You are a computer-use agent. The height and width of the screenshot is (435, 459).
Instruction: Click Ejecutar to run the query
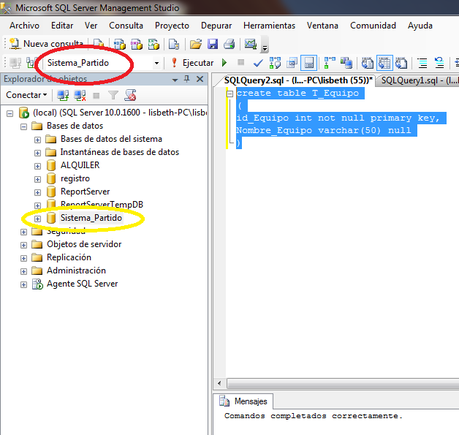coord(192,63)
